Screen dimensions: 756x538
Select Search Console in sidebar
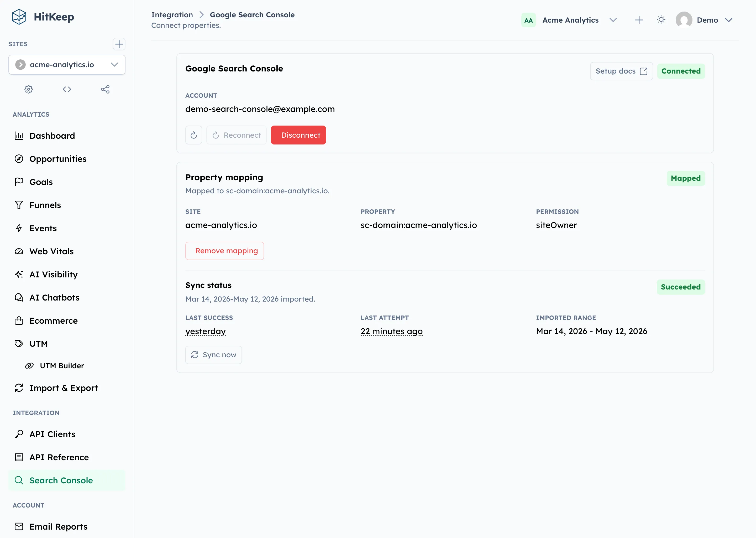point(67,480)
